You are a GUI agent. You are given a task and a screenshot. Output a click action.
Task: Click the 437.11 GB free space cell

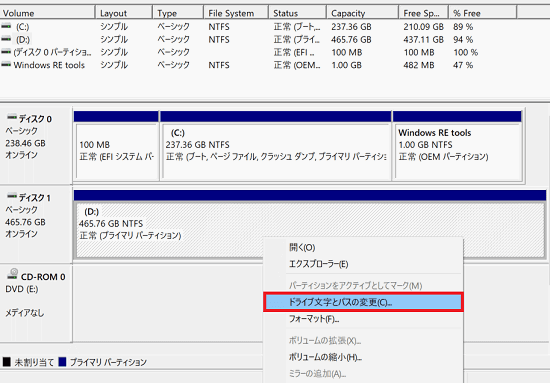point(423,39)
